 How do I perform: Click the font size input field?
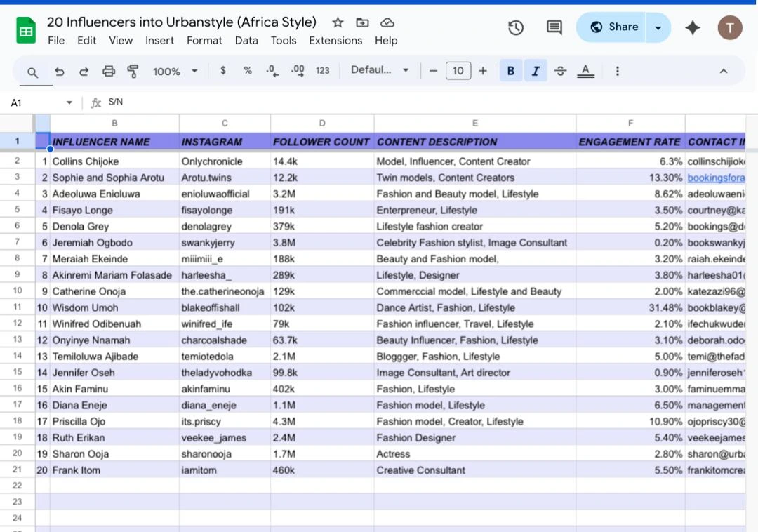pos(458,71)
